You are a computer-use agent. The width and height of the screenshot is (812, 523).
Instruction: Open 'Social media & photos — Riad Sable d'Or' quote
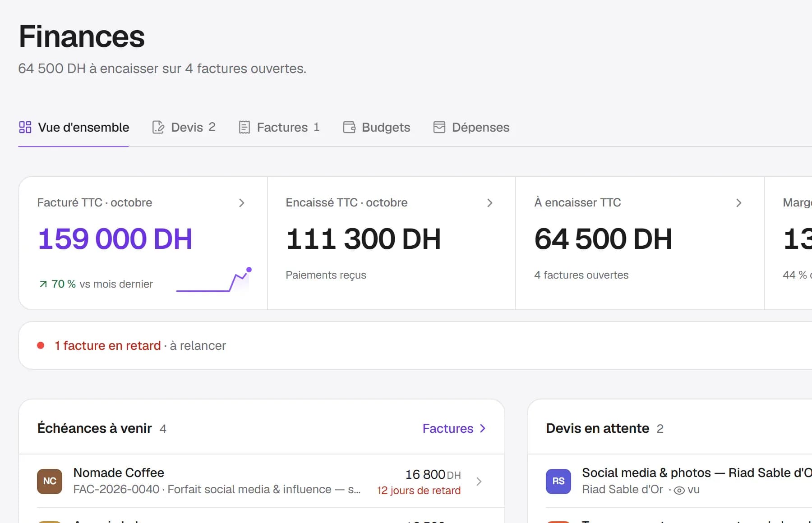(697, 473)
